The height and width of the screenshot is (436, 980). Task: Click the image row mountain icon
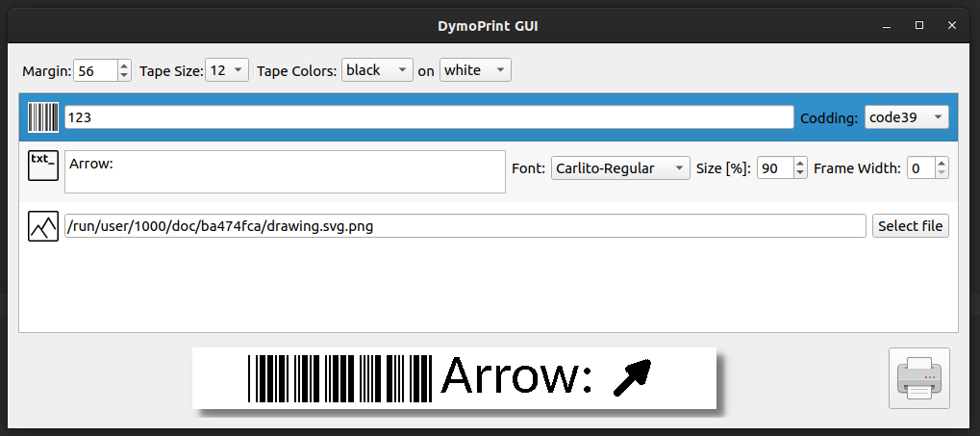(43, 226)
